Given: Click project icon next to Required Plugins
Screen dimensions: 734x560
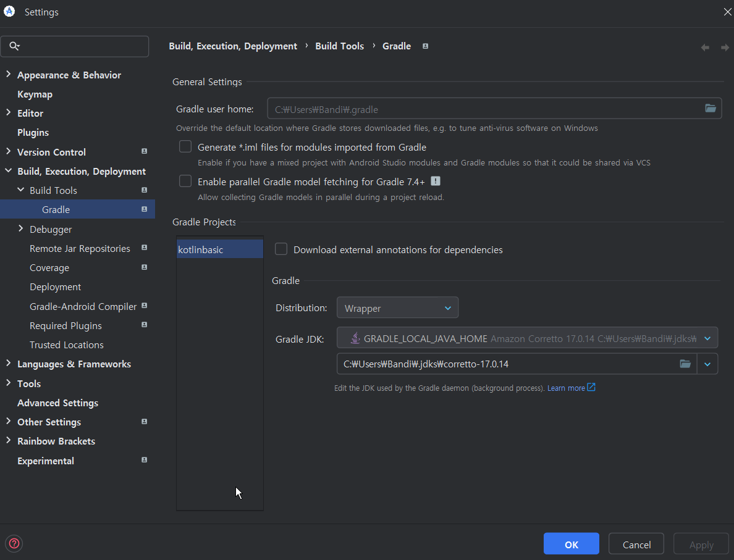Looking at the screenshot, I should point(144,325).
